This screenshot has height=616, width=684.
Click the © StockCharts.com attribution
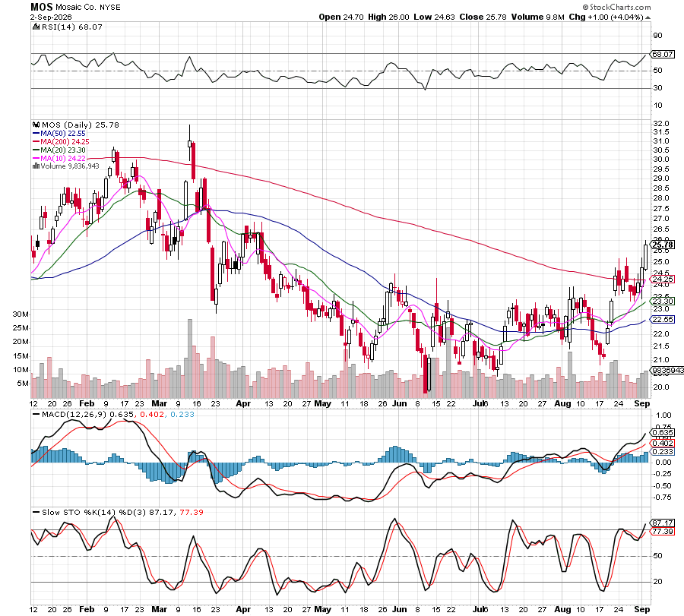point(616,7)
